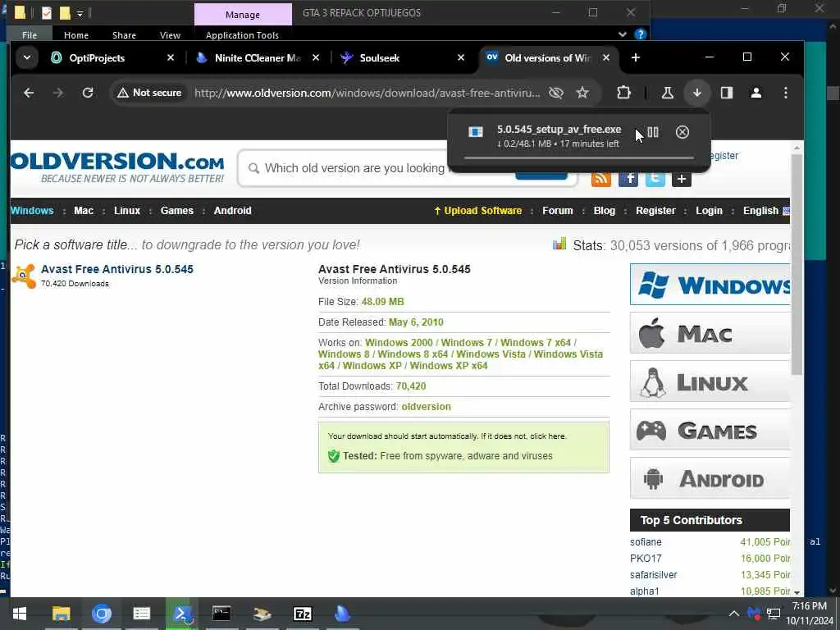Open the Windows Start button
The width and height of the screenshot is (840, 630).
pyautogui.click(x=20, y=614)
